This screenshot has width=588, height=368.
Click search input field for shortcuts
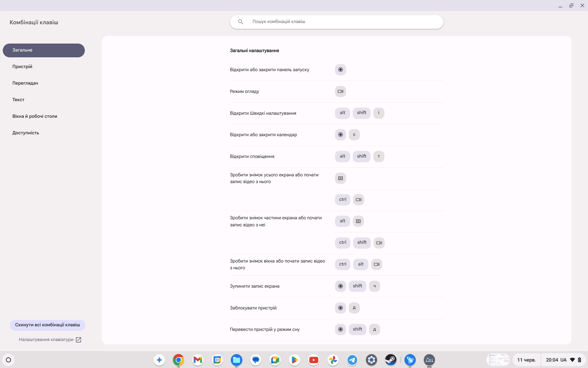(336, 22)
